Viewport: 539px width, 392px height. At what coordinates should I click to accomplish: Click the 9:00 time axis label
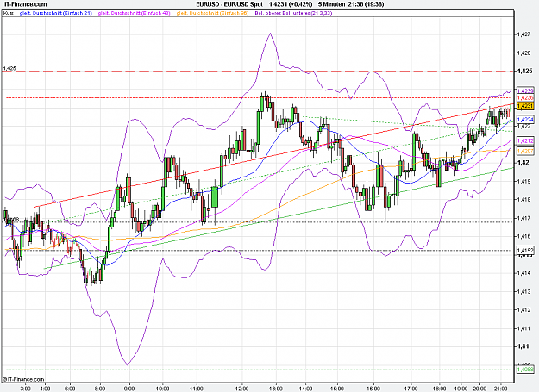129,389
